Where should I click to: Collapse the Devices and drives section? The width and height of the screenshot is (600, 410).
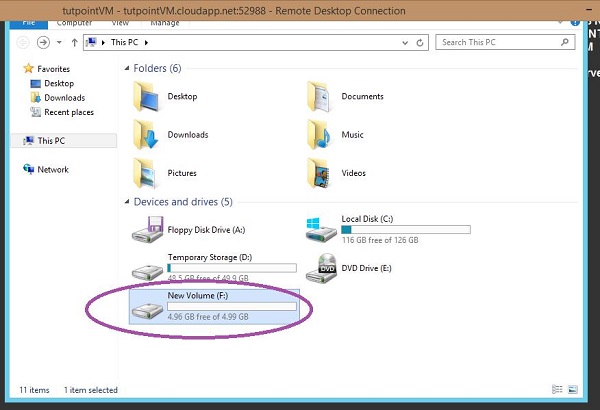point(126,202)
